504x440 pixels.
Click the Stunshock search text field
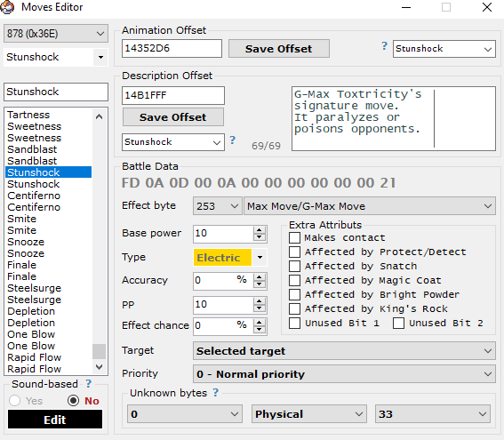(x=56, y=92)
